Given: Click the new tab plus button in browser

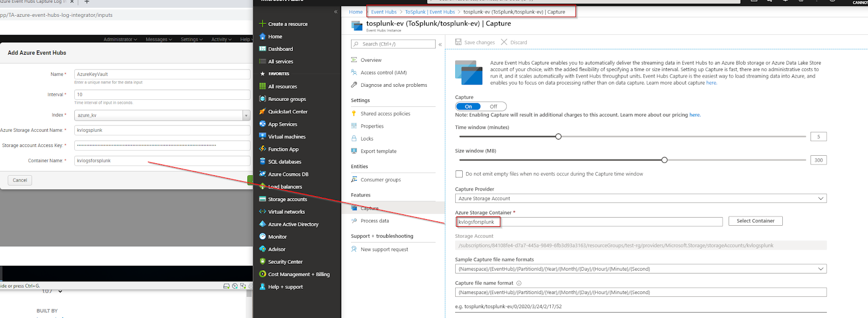Looking at the screenshot, I should coord(86,2).
